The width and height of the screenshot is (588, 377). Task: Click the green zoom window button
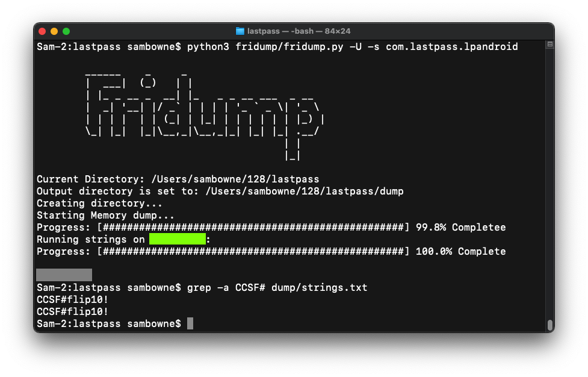click(x=66, y=31)
